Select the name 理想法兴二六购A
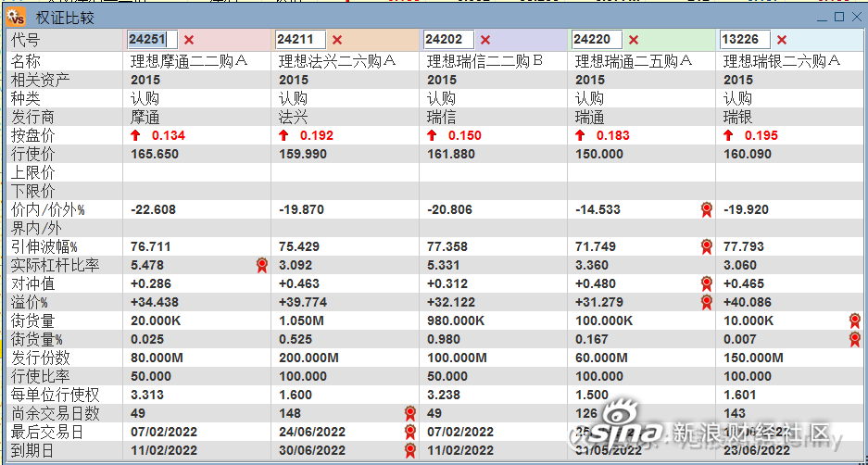Screen dimensions: 868x465 coord(337,61)
